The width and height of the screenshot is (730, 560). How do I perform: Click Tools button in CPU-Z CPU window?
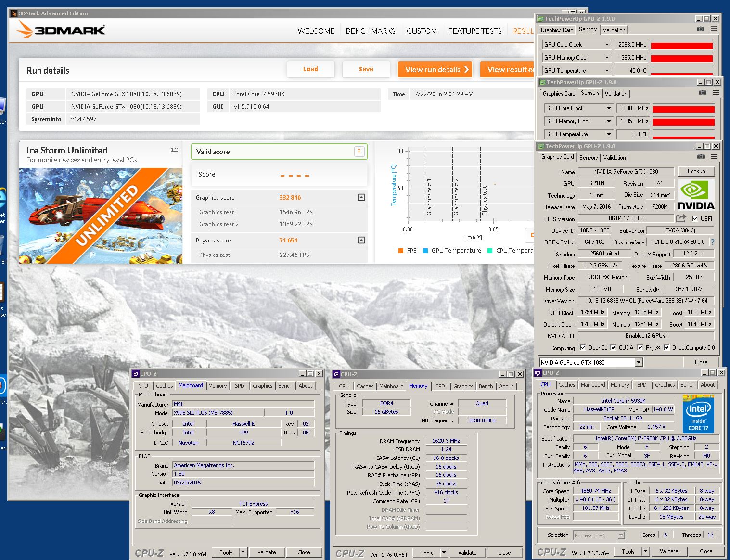pyautogui.click(x=628, y=551)
